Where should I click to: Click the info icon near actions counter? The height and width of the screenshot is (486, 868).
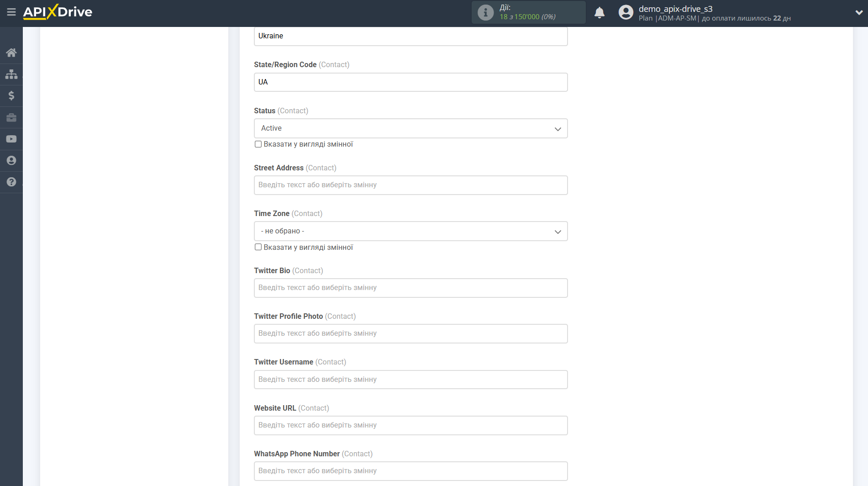coord(485,12)
